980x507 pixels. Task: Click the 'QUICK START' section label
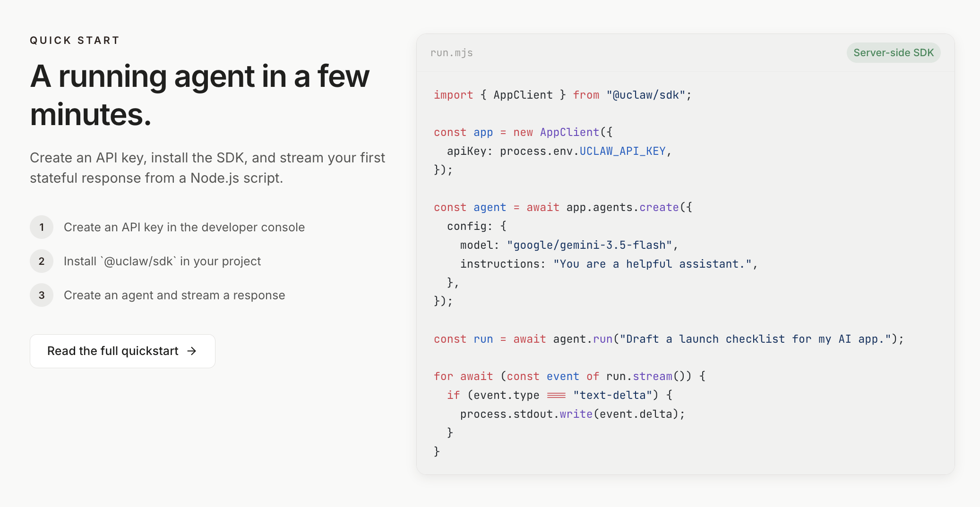point(75,41)
